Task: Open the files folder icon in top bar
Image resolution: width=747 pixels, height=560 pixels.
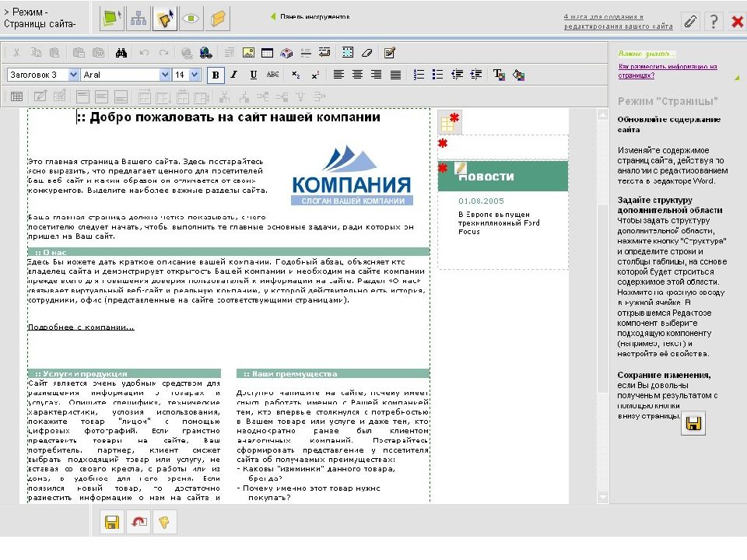Action: point(218,19)
